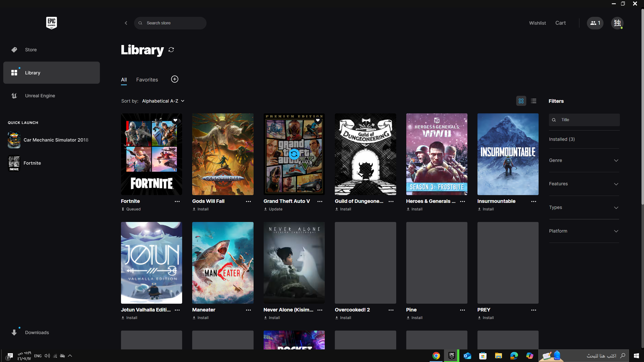Select Library in the sidebar

[x=52, y=73]
